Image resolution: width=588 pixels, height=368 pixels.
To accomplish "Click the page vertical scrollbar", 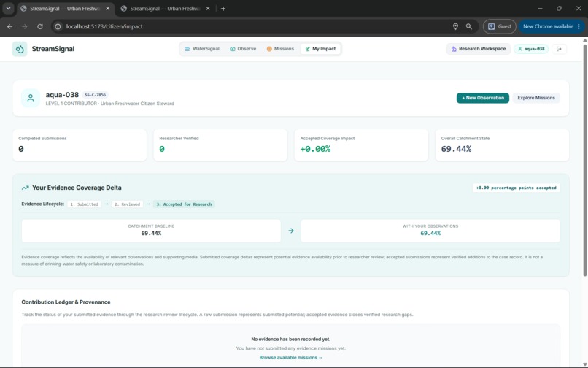I will point(584,161).
